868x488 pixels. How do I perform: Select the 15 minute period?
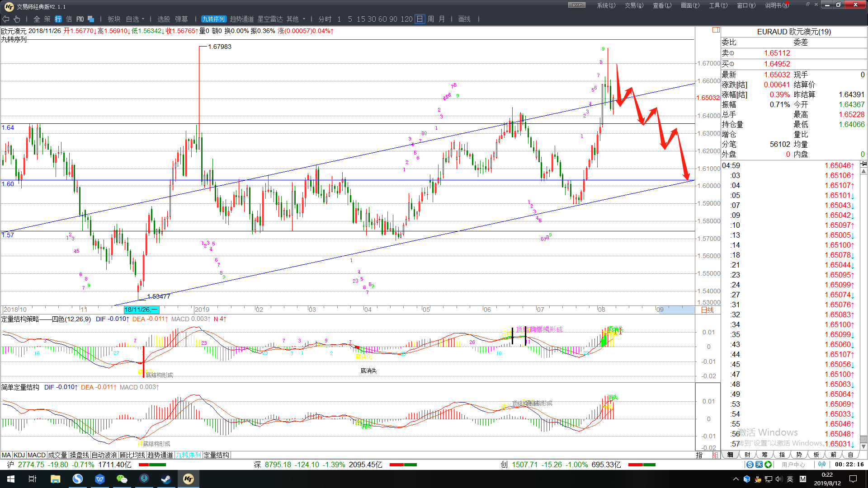tap(361, 19)
